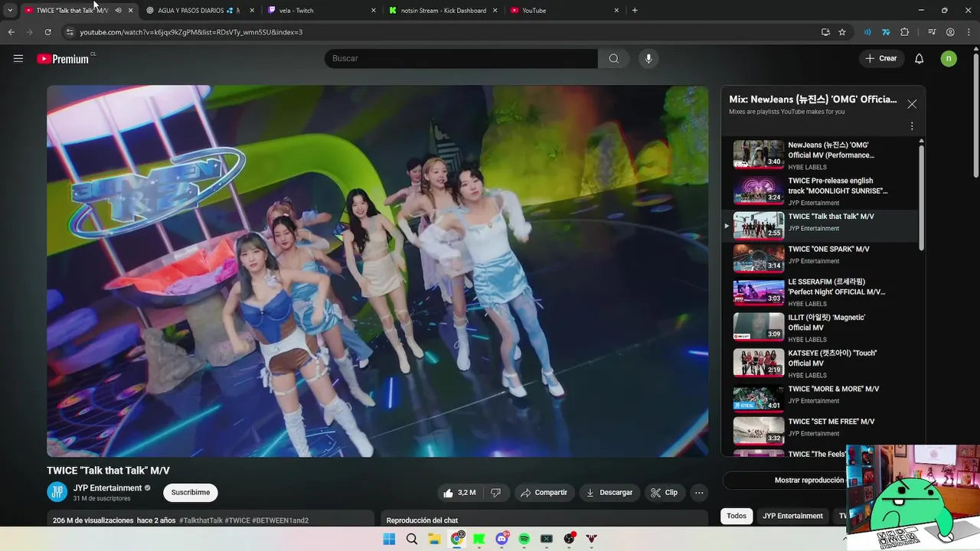Play TWICE MOONLIGHT SUNRISE playlist item
The height and width of the screenshot is (551, 980).
tap(819, 191)
